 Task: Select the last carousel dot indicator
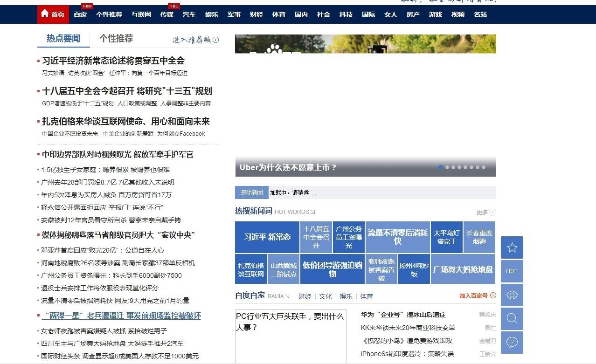click(x=484, y=167)
